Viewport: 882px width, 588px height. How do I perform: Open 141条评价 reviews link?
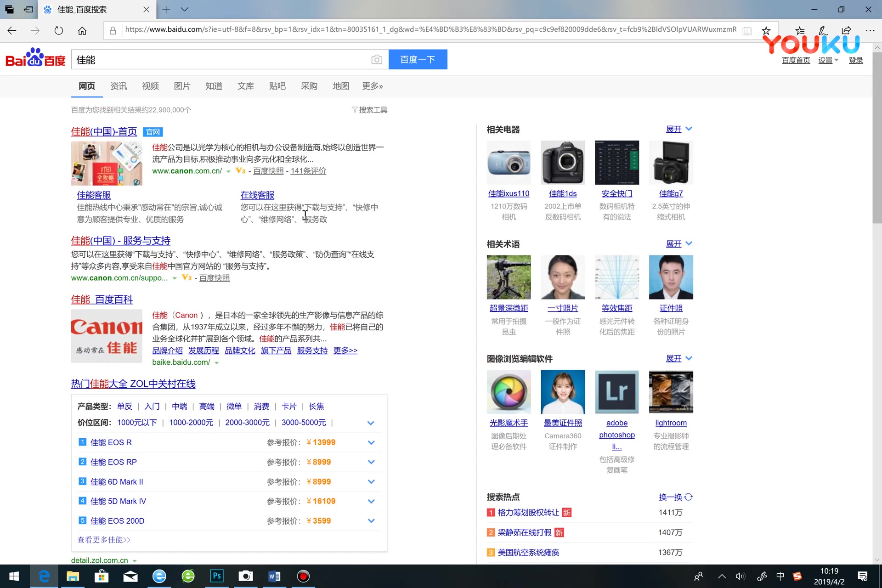click(x=308, y=171)
